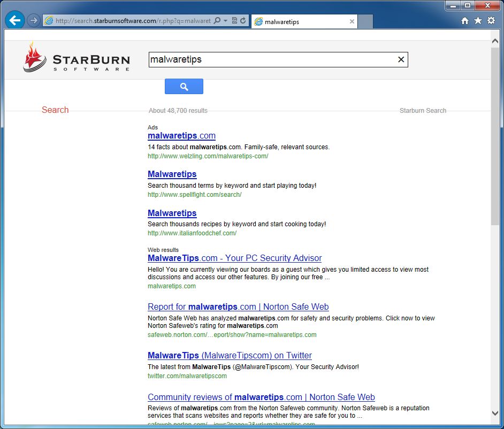This screenshot has height=429, width=504.
Task: Click the Back navigation arrow
Action: click(14, 20)
